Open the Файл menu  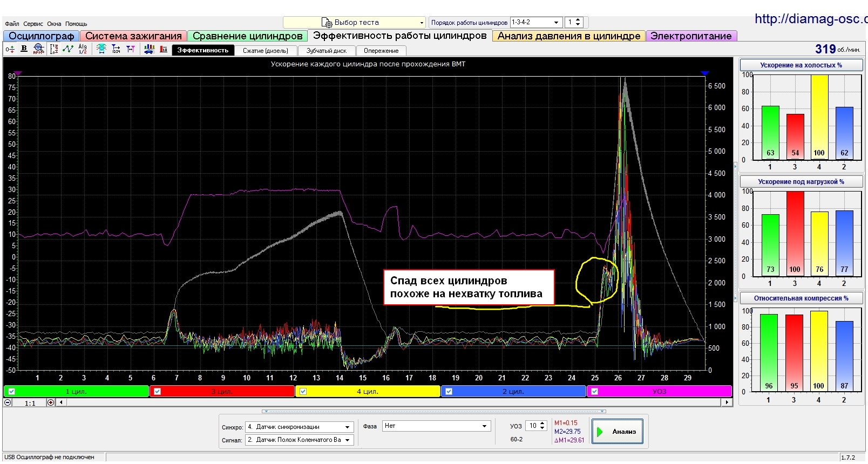coord(12,24)
